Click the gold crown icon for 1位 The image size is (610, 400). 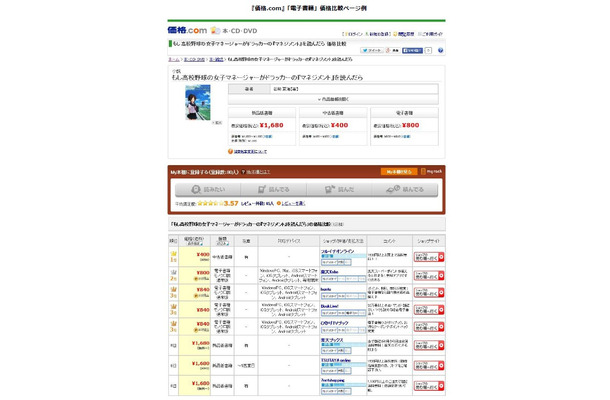pos(174,254)
